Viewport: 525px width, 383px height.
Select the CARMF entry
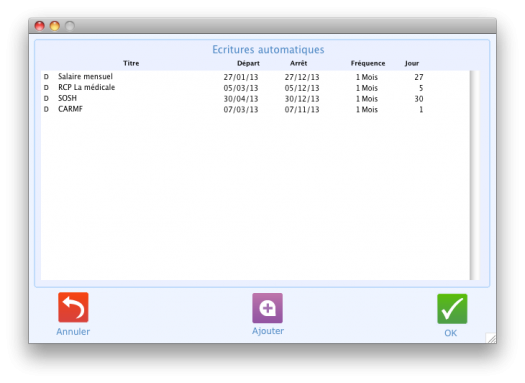255,109
